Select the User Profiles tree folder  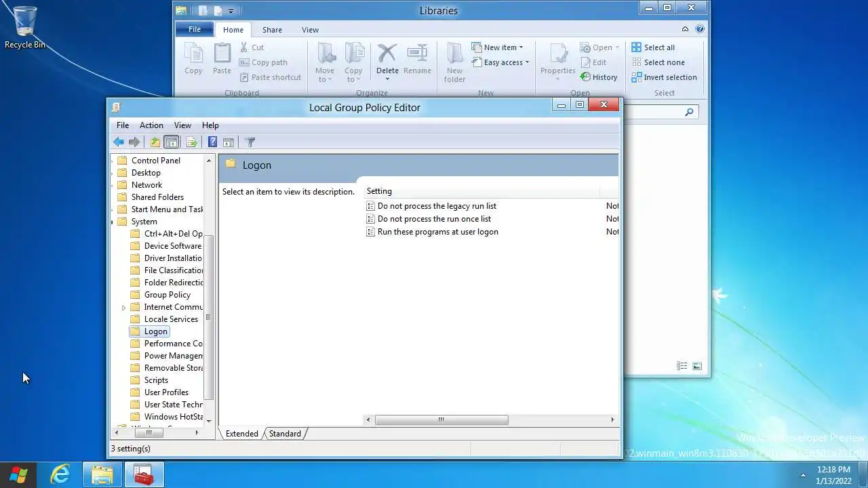coord(166,392)
